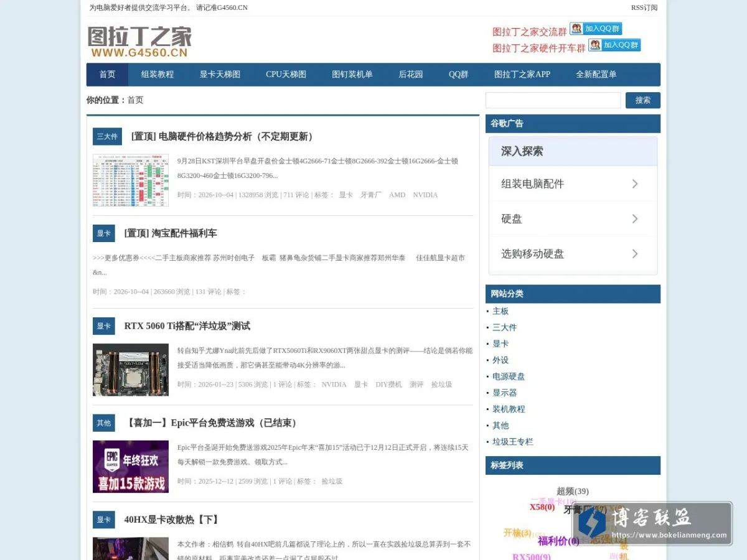This screenshot has width=747, height=560.
Task: Expand the 硬盘 ad chevron
Action: pyautogui.click(x=635, y=218)
